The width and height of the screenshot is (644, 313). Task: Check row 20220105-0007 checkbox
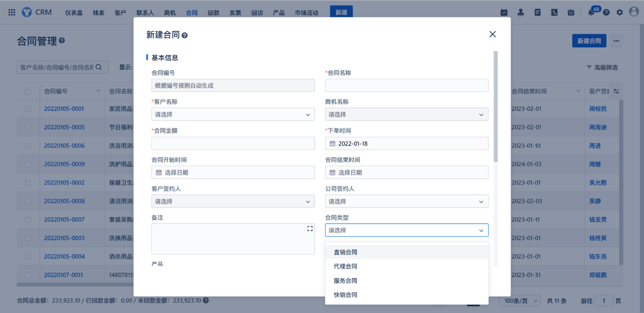click(28, 220)
